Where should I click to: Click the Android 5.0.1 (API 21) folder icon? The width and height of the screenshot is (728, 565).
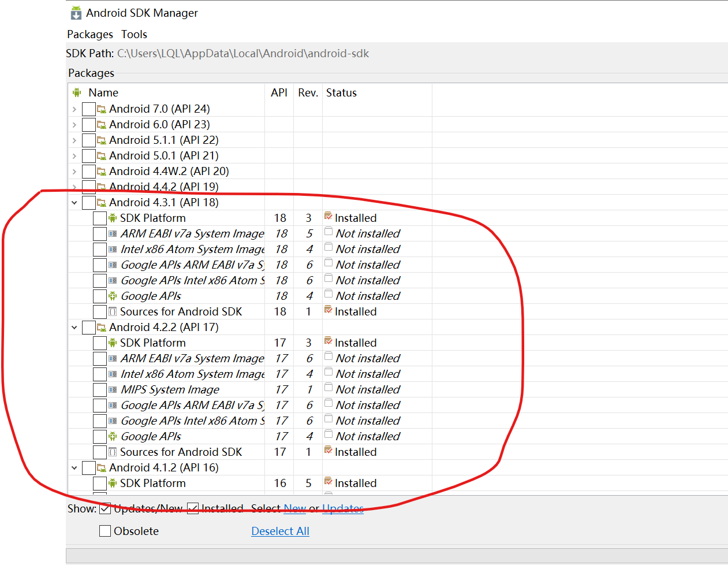click(102, 155)
